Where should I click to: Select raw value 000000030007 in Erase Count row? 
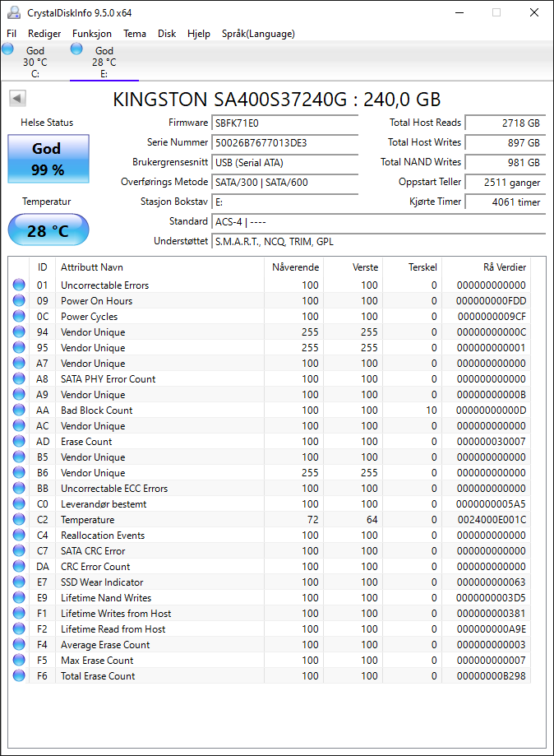[x=492, y=442]
